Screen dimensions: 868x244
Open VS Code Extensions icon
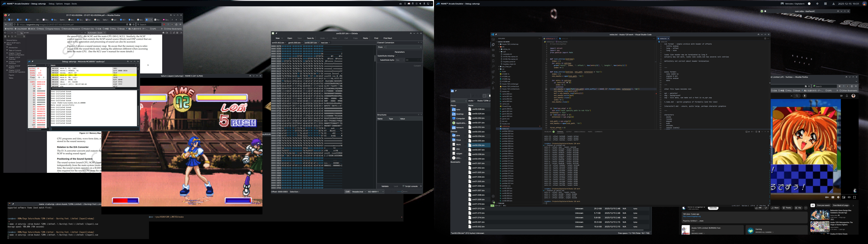point(493,72)
